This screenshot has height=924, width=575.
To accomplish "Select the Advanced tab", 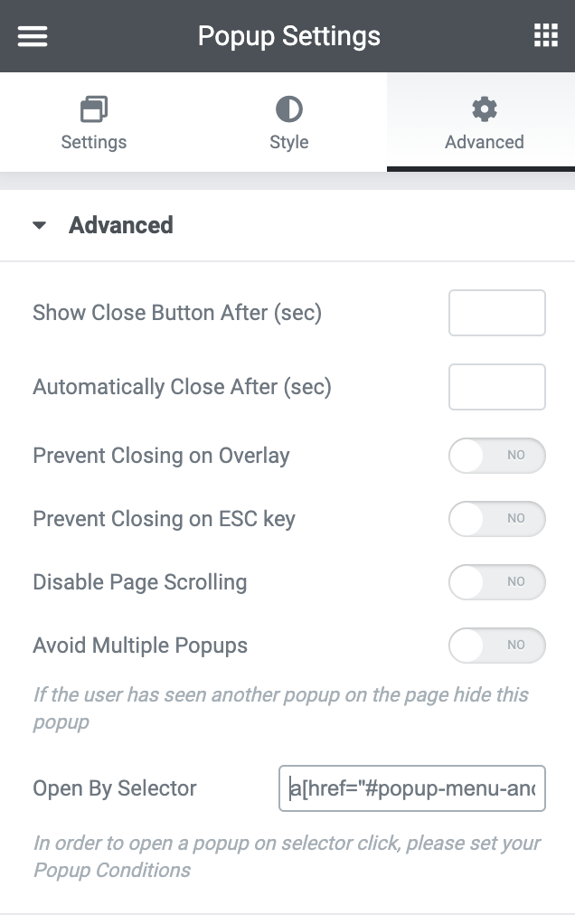I will (x=483, y=122).
